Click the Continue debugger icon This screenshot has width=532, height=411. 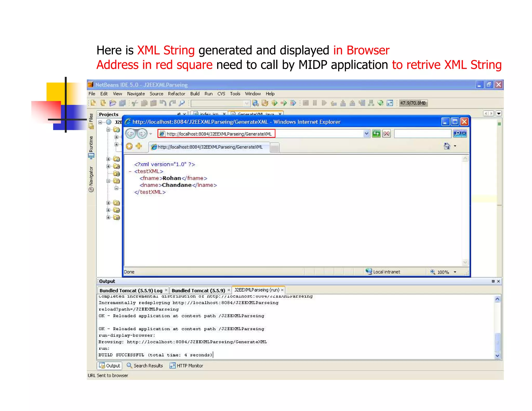point(324,103)
